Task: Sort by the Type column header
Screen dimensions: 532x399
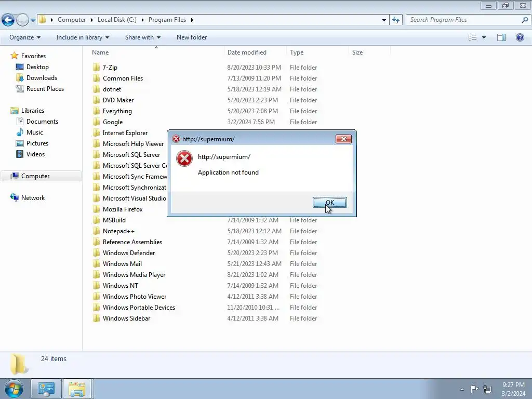Action: 297,52
